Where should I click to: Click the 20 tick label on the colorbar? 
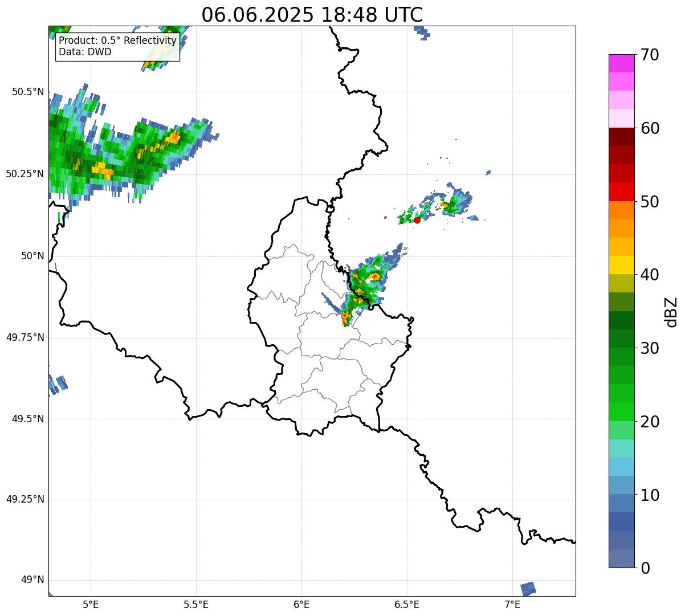[650, 422]
